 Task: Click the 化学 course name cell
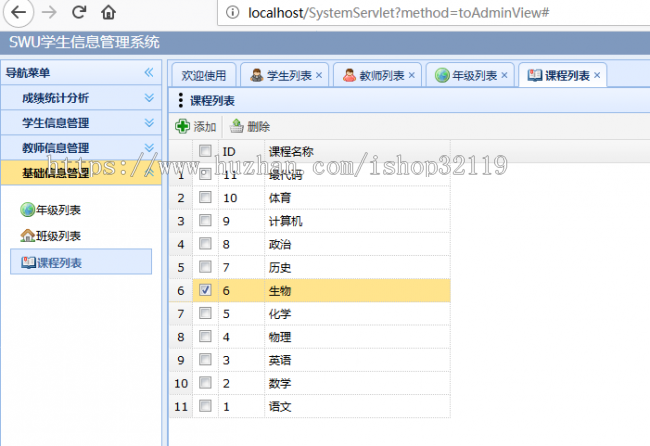[x=357, y=314]
